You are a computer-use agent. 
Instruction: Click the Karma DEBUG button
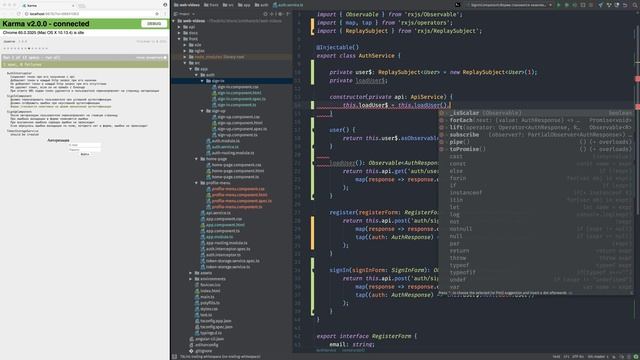pyautogui.click(x=154, y=24)
